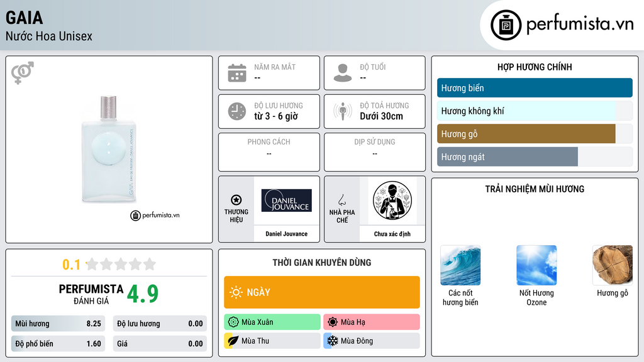Click the Hương gỗ accord bar
This screenshot has height=362, width=644.
tap(535, 134)
